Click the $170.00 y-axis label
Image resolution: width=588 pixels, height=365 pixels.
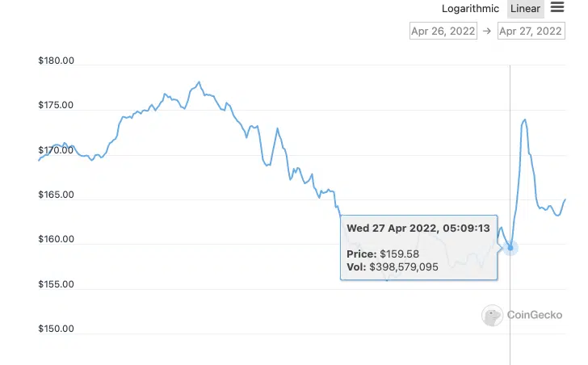(x=56, y=150)
